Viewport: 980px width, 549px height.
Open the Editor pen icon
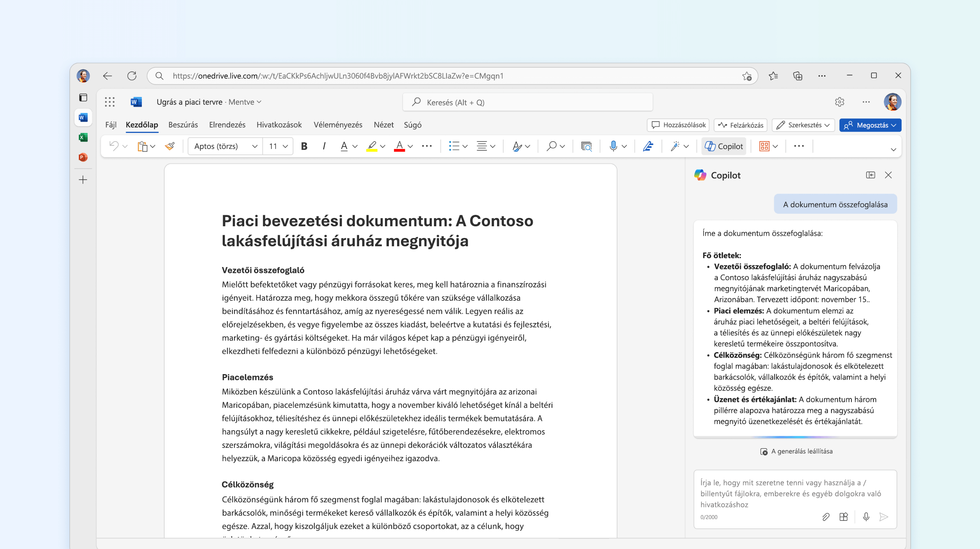(x=648, y=146)
